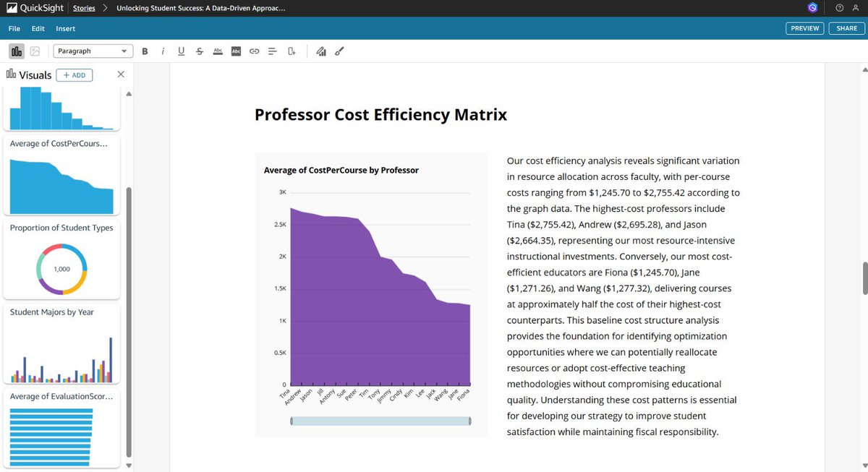The width and height of the screenshot is (868, 472).
Task: Toggle the Visuals panel toolbar icon
Action: 16,51
